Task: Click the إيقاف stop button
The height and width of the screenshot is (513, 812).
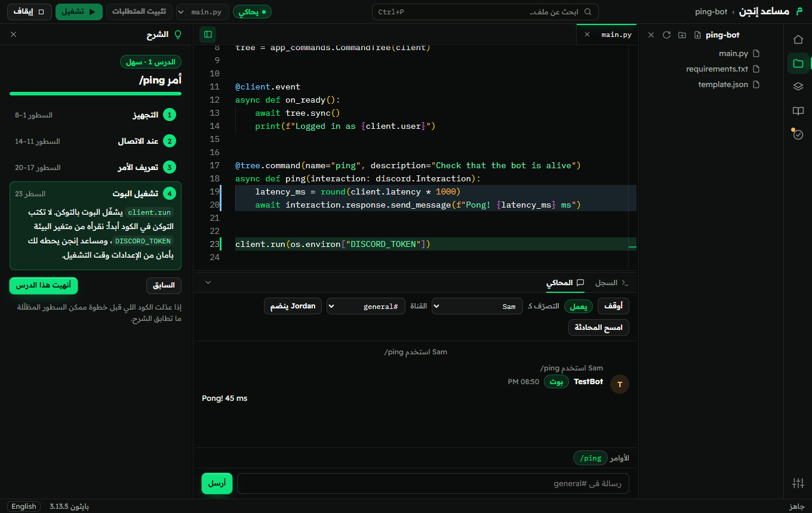Action: tap(29, 12)
